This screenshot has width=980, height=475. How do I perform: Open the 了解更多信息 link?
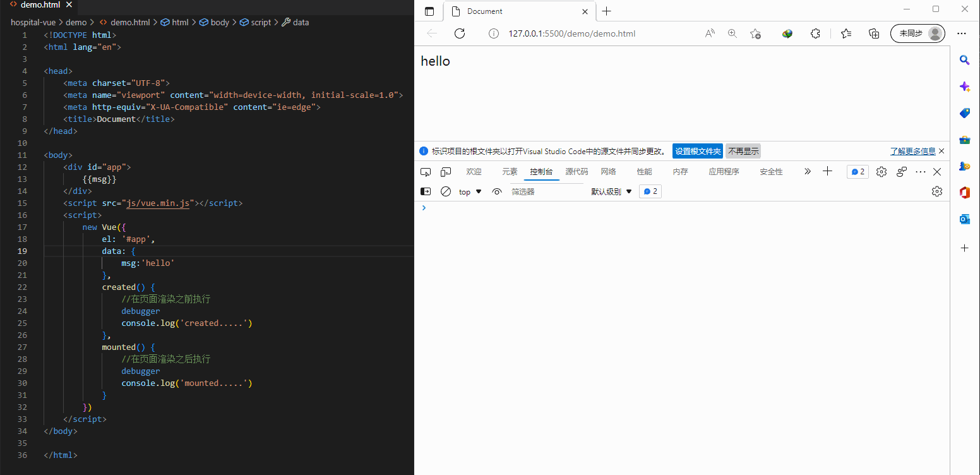(913, 152)
